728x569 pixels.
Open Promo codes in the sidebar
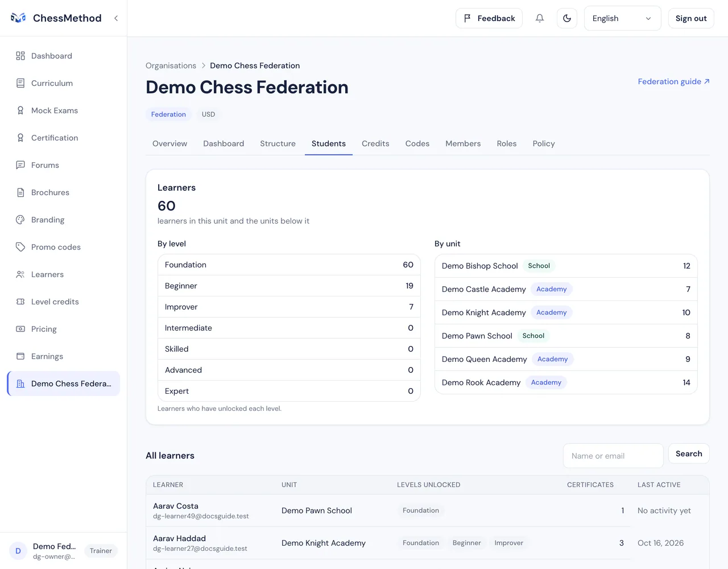(63, 247)
